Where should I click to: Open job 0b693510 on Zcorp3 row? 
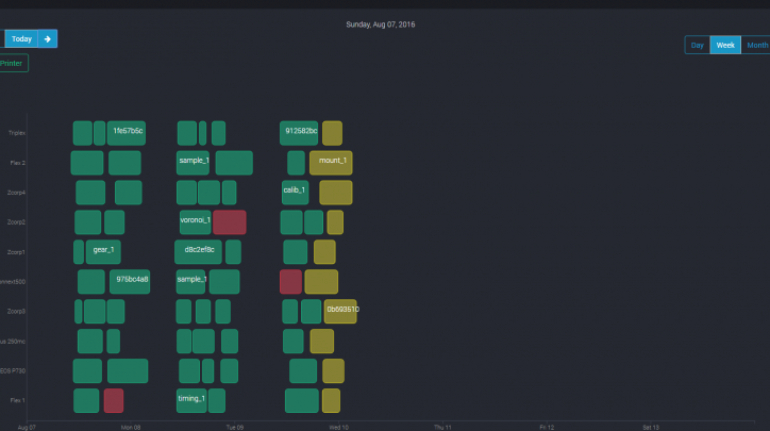click(x=340, y=311)
